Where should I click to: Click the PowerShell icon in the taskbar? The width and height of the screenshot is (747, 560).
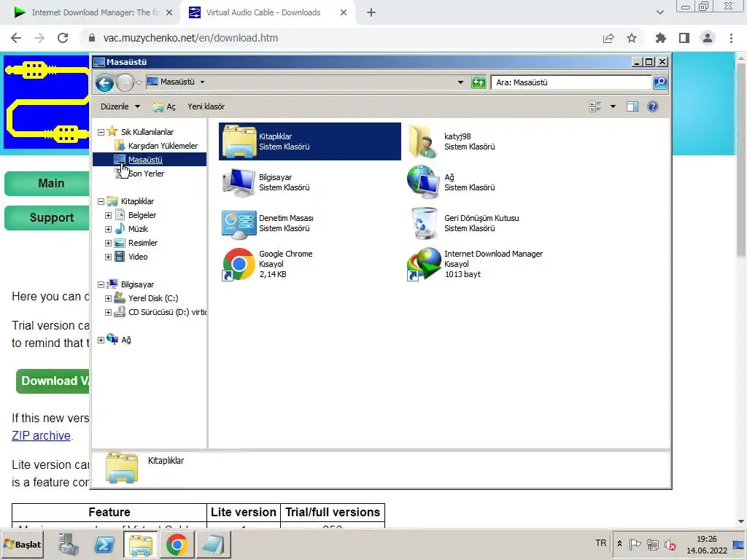(104, 545)
